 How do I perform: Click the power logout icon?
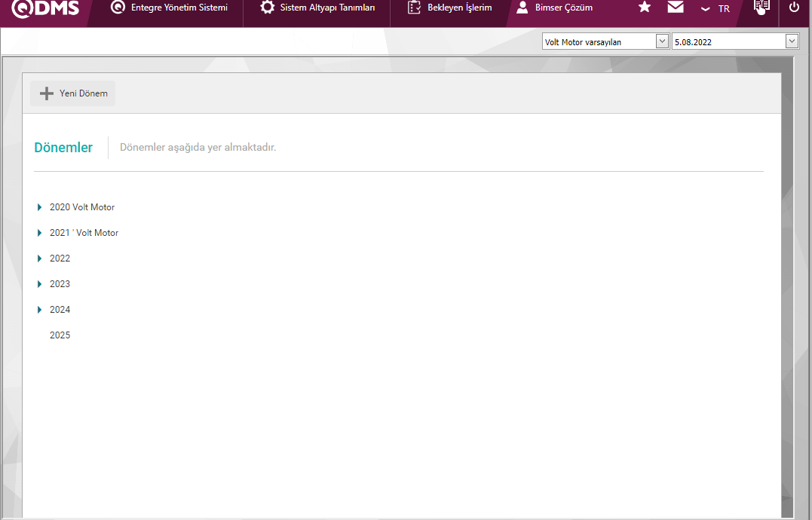[794, 8]
